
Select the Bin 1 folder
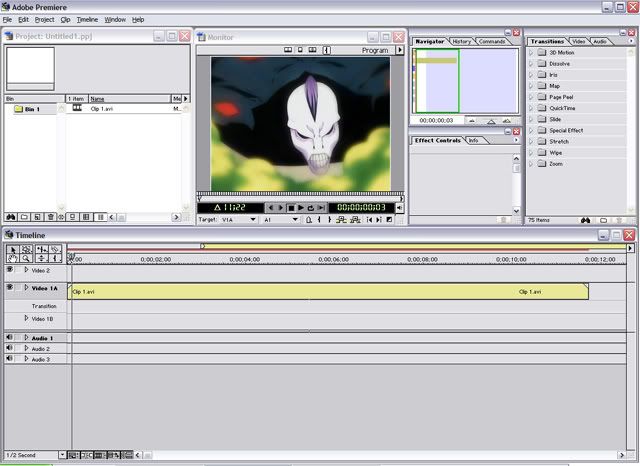coord(27,109)
